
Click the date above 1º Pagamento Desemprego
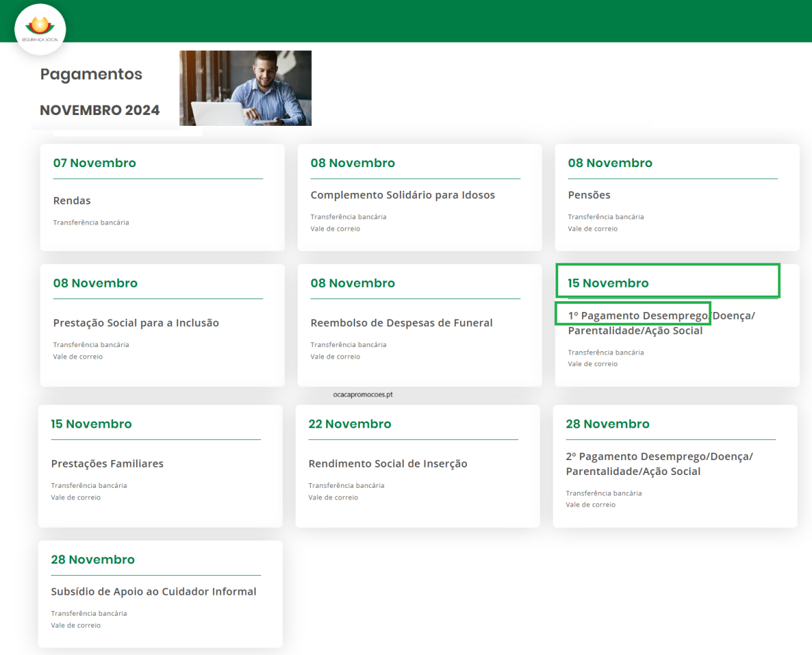pos(608,284)
